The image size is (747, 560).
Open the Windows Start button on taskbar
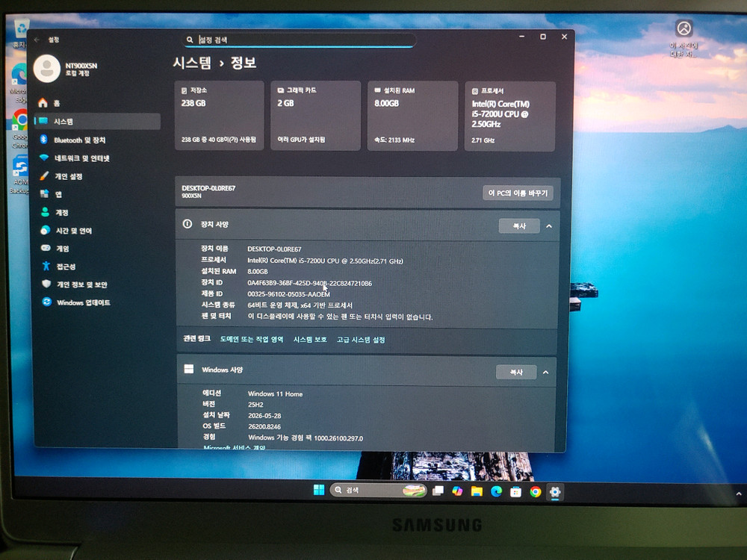click(x=319, y=490)
